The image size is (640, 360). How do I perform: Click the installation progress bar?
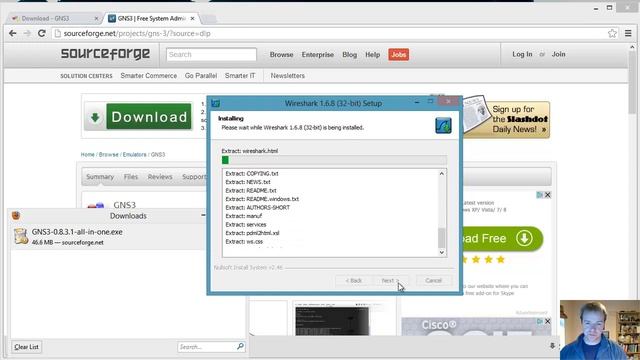click(x=334, y=160)
